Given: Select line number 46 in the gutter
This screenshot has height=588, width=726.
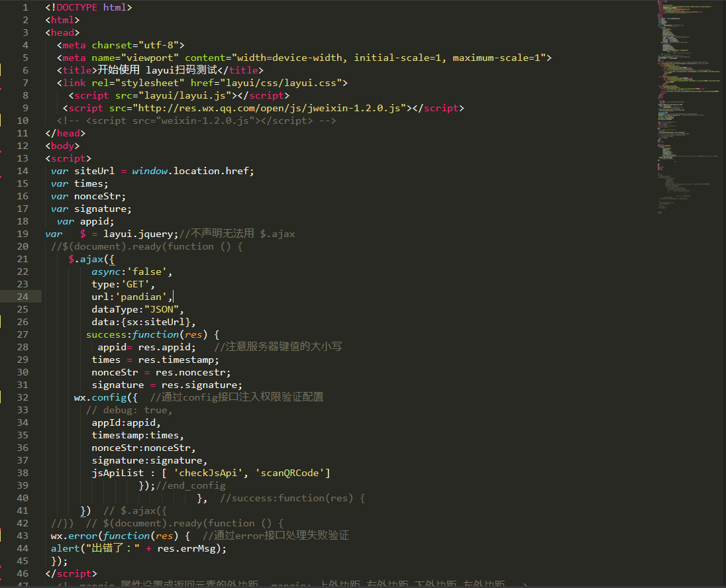Looking at the screenshot, I should click(23, 573).
